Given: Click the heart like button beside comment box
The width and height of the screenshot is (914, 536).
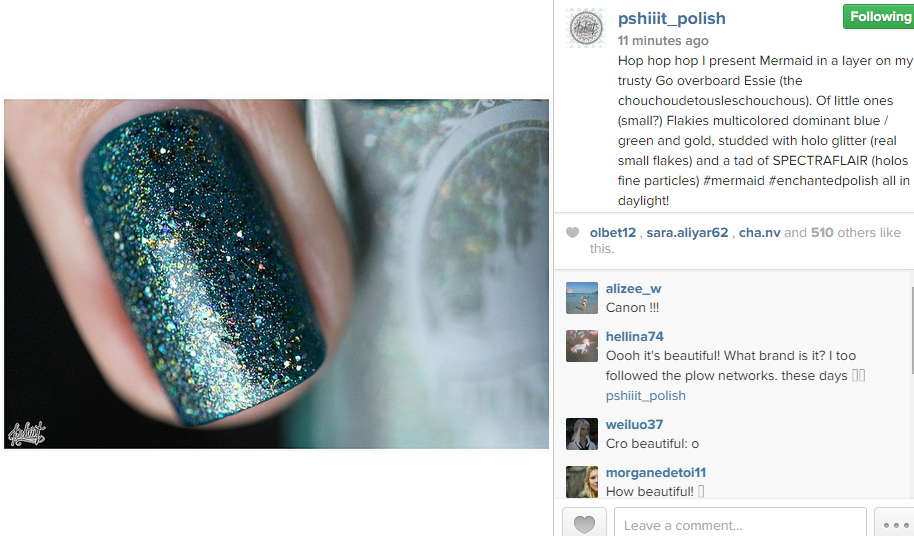Looking at the screenshot, I should coord(584,523).
